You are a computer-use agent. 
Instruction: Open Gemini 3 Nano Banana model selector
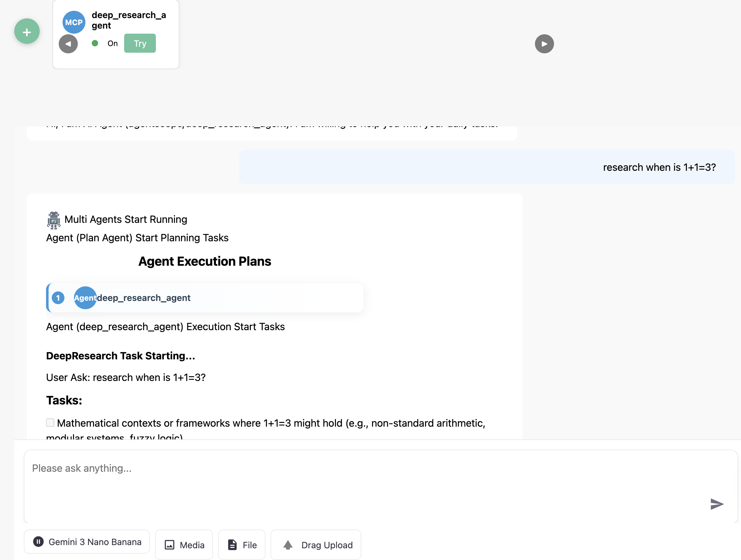pyautogui.click(x=87, y=542)
